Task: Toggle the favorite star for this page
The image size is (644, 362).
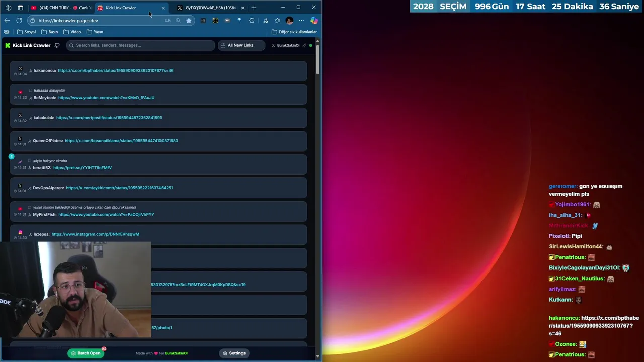Action: (x=189, y=21)
